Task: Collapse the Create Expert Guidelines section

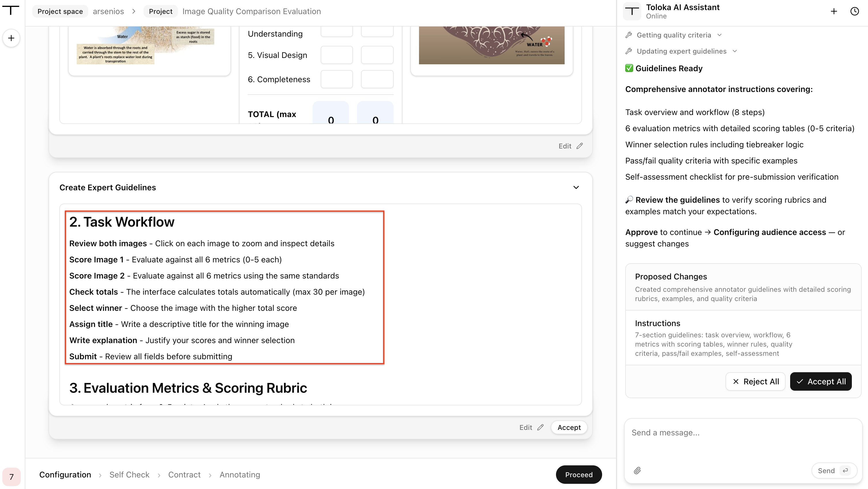Action: [x=576, y=187]
